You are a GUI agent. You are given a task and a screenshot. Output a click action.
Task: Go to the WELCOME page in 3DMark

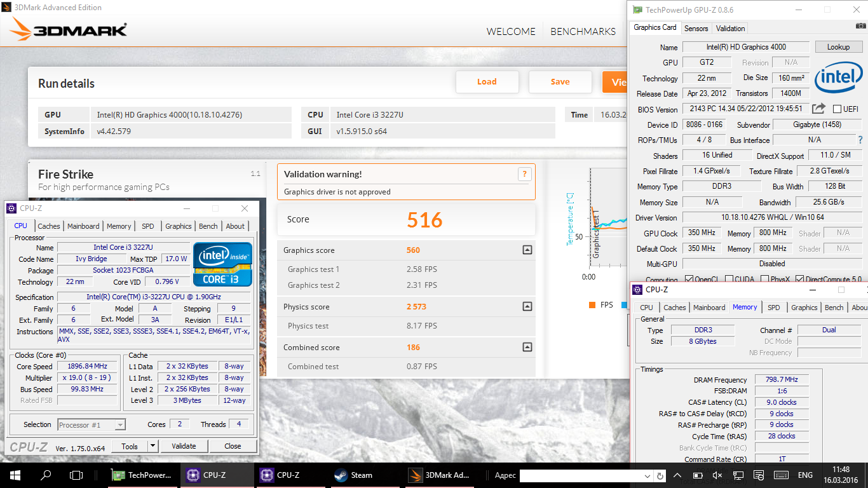tap(511, 31)
